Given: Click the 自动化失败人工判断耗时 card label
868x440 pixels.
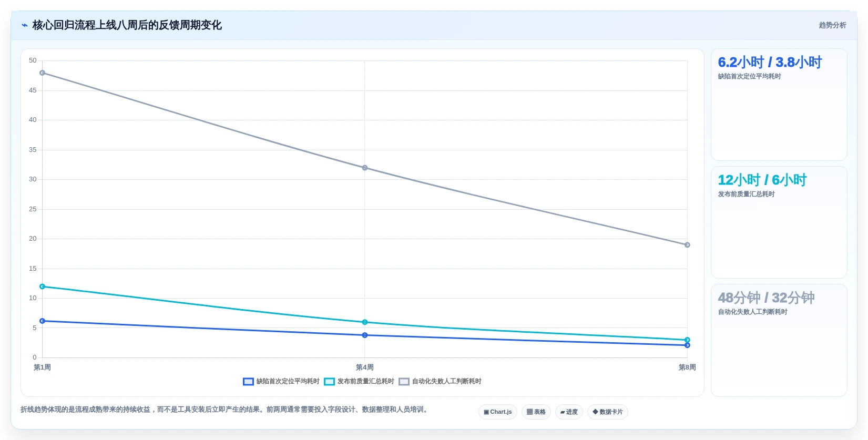Looking at the screenshot, I should (x=753, y=312).
